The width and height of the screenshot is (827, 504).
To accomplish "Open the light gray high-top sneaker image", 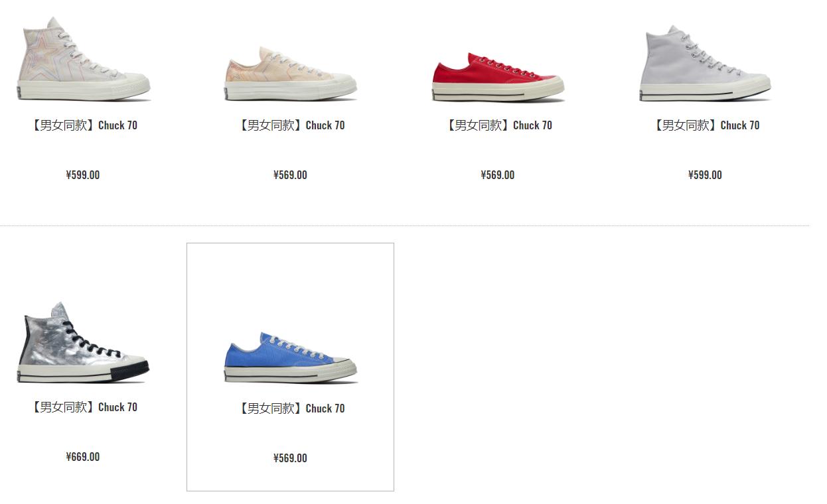I will [x=705, y=64].
